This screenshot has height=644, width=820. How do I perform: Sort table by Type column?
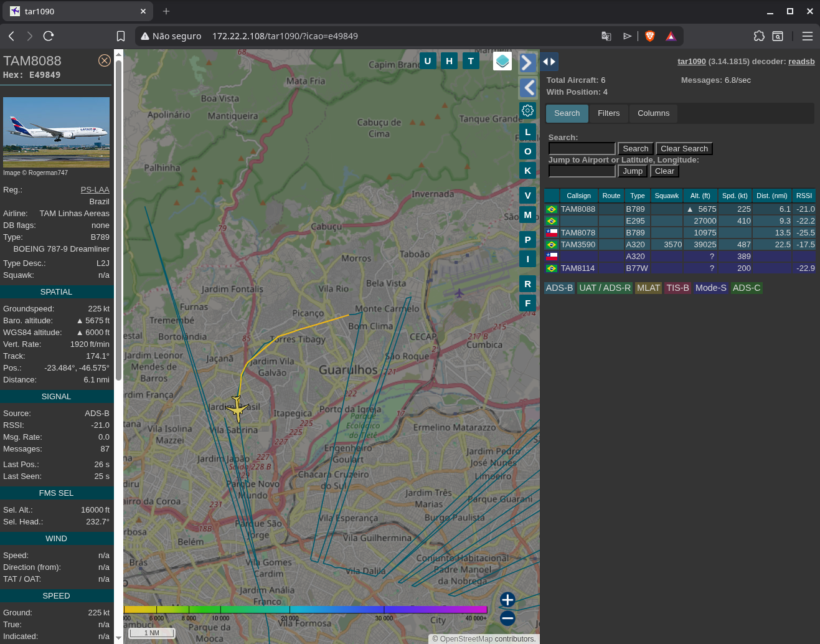637,196
